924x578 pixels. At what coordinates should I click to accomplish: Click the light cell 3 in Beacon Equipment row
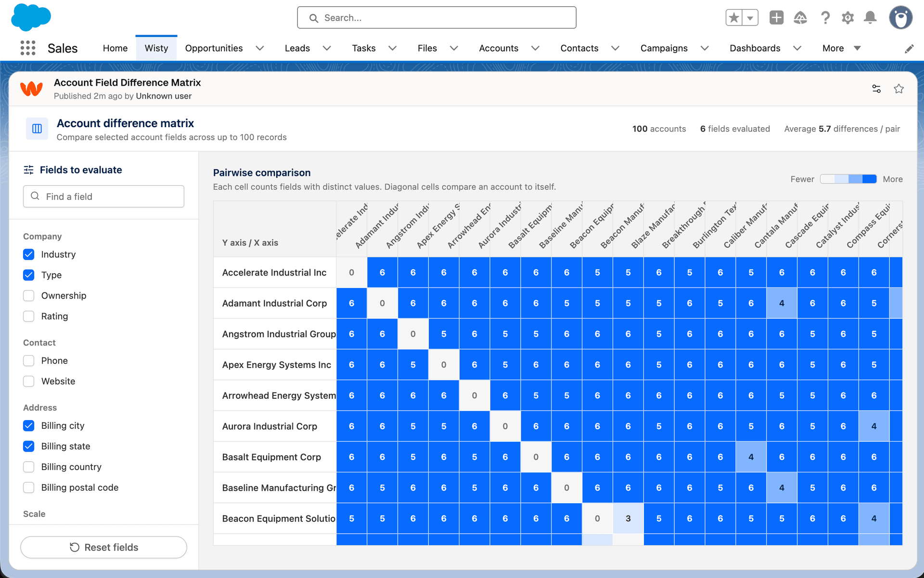pyautogui.click(x=628, y=519)
